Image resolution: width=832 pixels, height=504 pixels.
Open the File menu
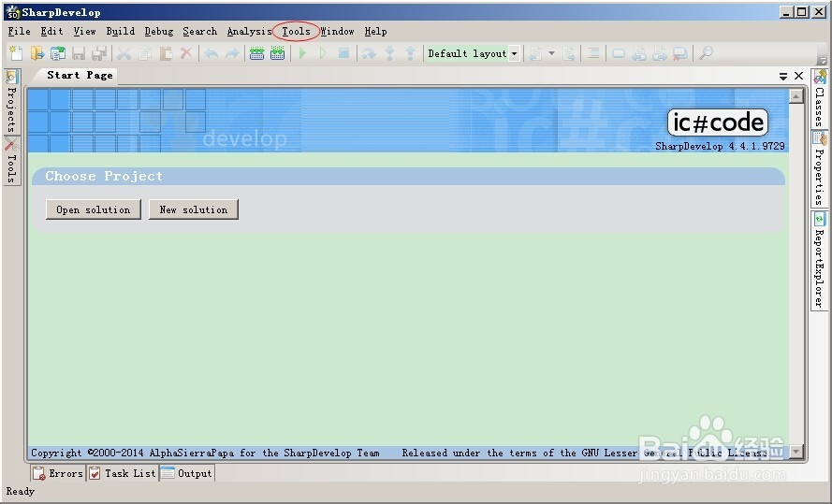[x=19, y=31]
